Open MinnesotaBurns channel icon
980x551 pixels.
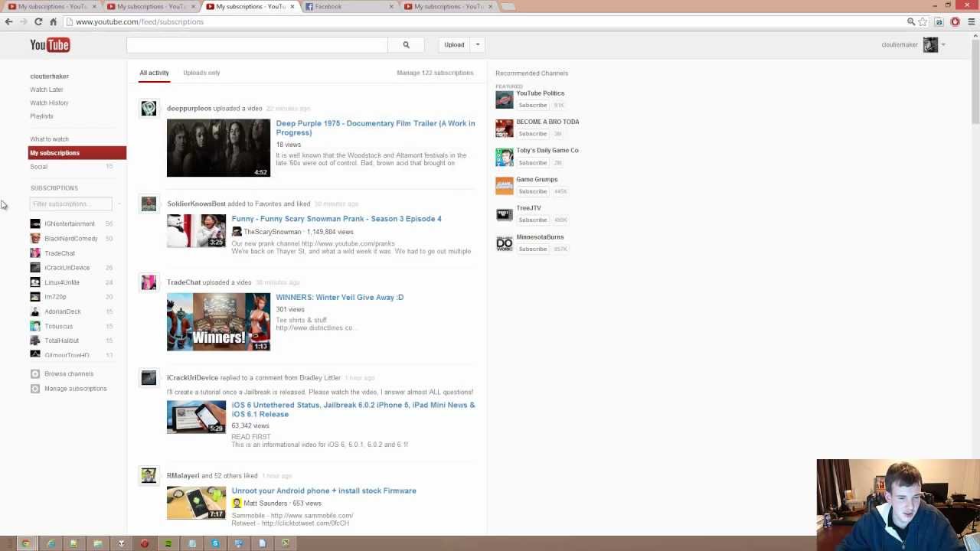pos(504,243)
